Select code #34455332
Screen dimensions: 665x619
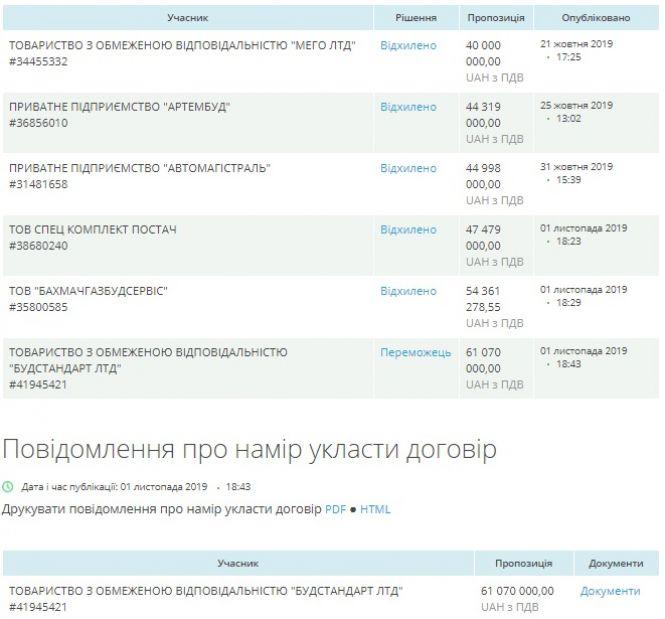(x=38, y=62)
